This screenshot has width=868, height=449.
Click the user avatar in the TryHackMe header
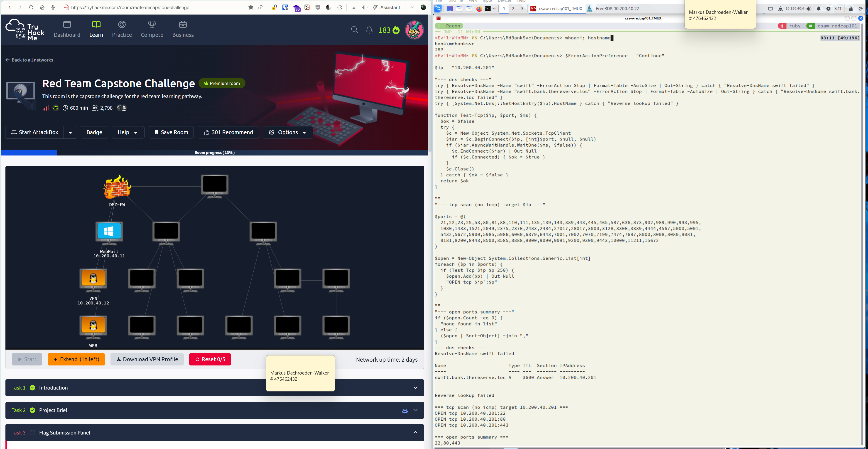click(x=414, y=30)
